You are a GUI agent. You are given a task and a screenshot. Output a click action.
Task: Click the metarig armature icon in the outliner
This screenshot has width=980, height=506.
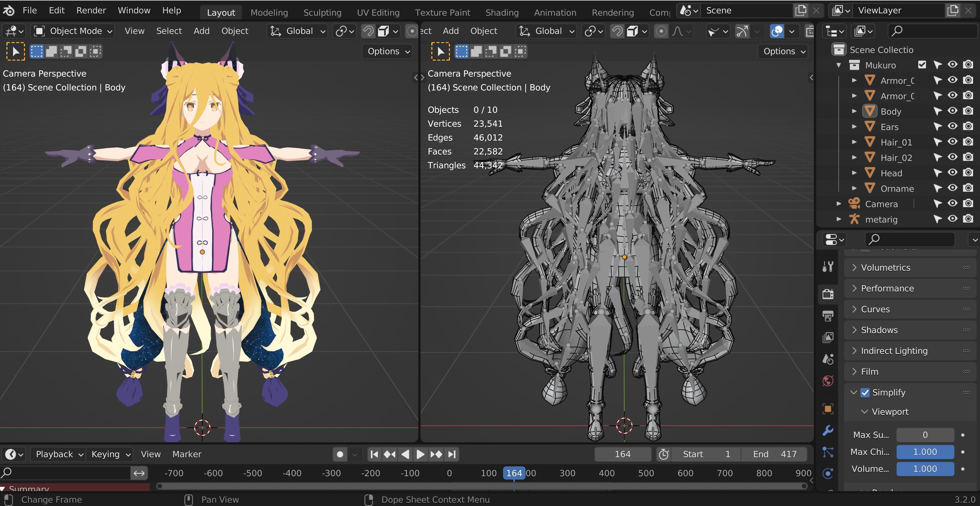coord(854,219)
